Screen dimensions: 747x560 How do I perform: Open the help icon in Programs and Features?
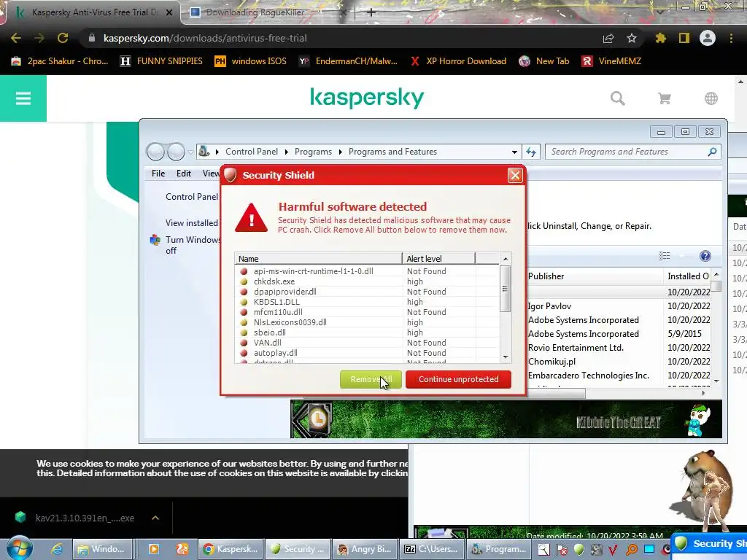click(x=705, y=256)
